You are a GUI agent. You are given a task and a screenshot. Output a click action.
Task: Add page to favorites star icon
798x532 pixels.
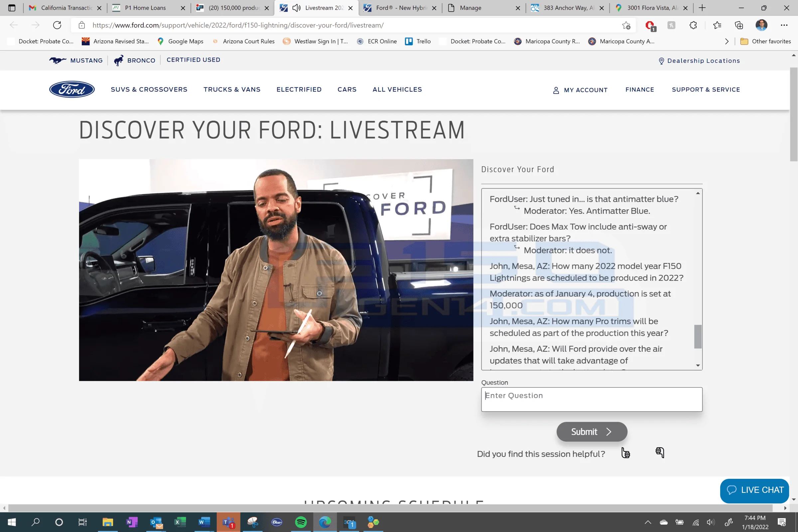point(626,26)
